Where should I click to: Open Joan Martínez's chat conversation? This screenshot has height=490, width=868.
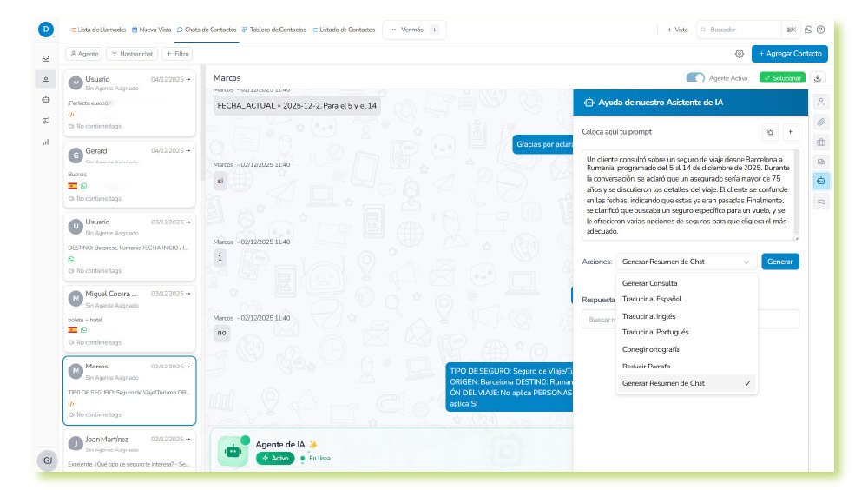[129, 450]
